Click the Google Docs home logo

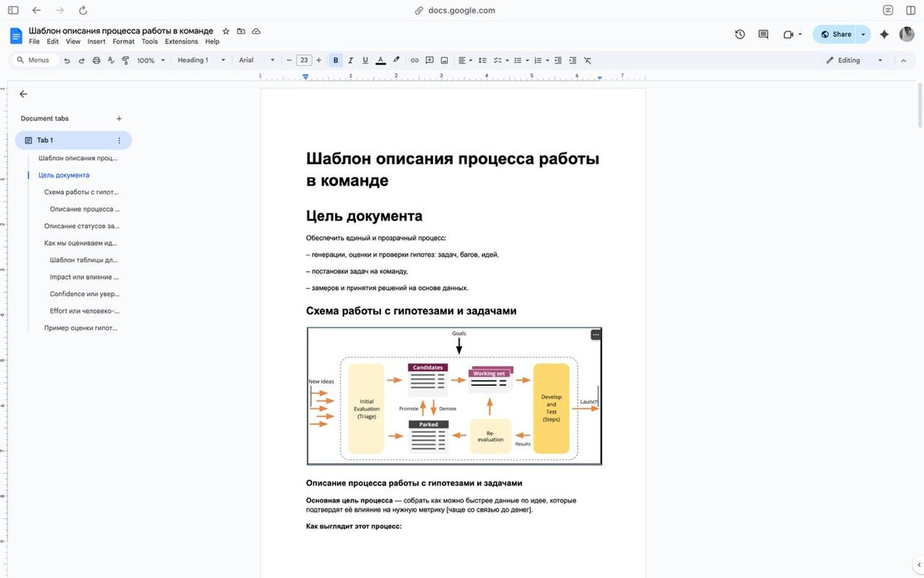point(16,35)
